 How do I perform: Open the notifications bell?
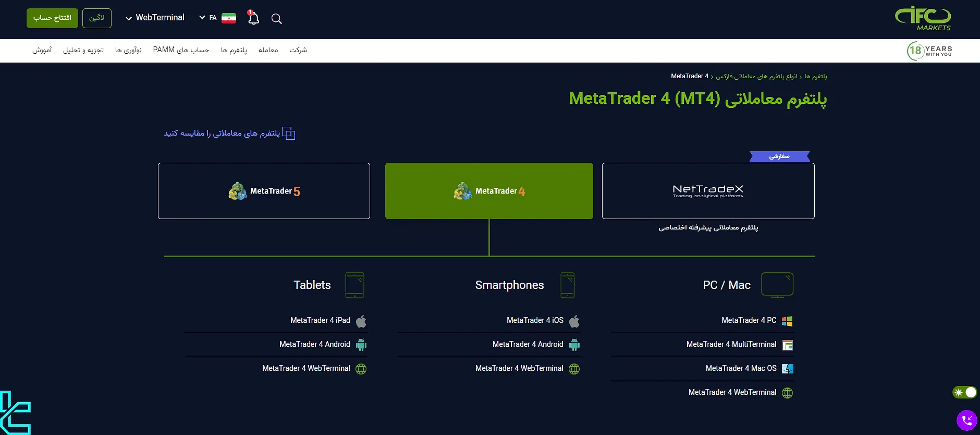[253, 18]
